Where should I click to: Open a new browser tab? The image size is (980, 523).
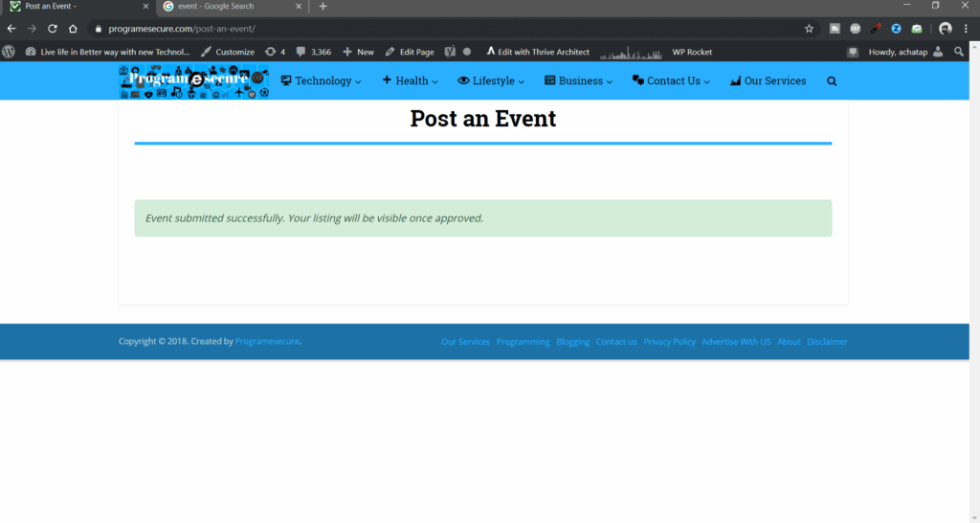coord(323,7)
